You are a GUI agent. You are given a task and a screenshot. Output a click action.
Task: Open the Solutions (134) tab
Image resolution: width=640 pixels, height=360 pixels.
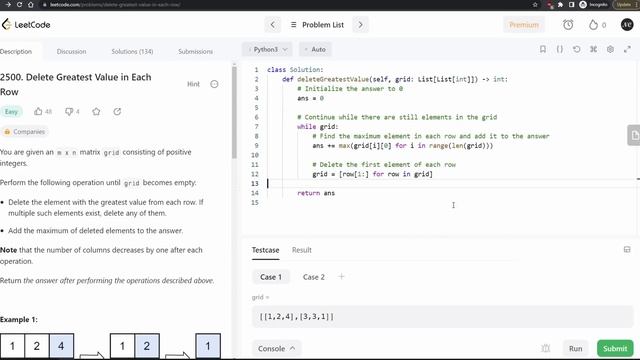[132, 51]
